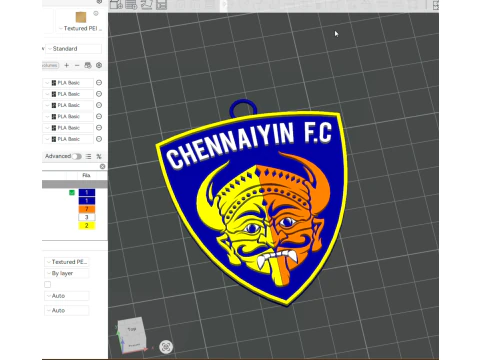Image resolution: width=480 pixels, height=360 pixels.
Task: Click the edit icon of the second PLA Basic row
Action: (99, 94)
